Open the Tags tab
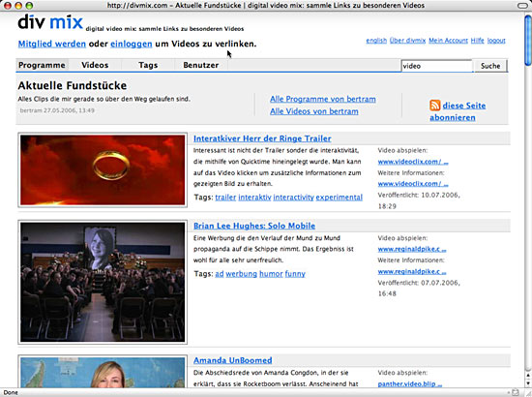The height and width of the screenshot is (397, 532). coord(148,65)
